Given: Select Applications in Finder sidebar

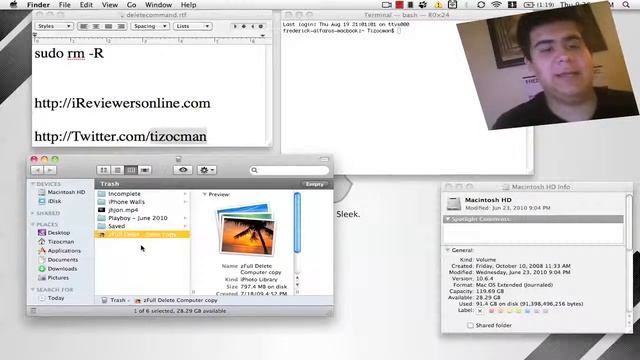Looking at the screenshot, I should tap(59, 251).
